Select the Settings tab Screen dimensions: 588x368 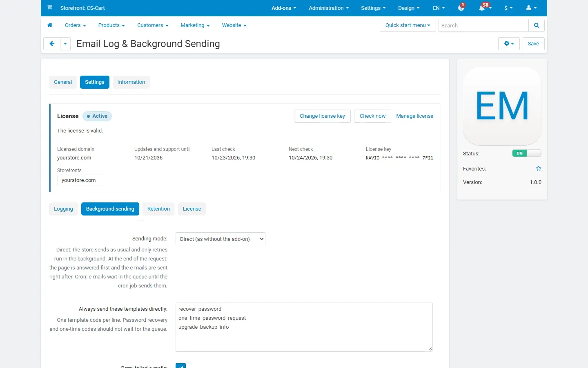point(95,82)
